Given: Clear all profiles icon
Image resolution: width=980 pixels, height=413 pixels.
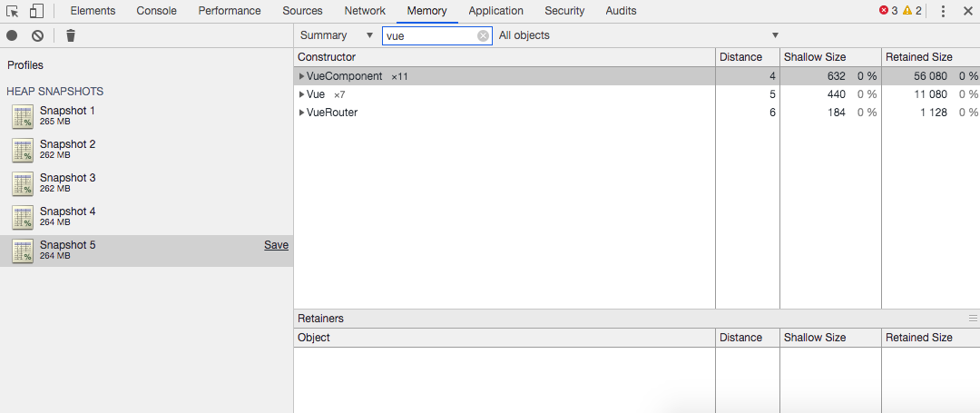Looking at the screenshot, I should pos(37,35).
